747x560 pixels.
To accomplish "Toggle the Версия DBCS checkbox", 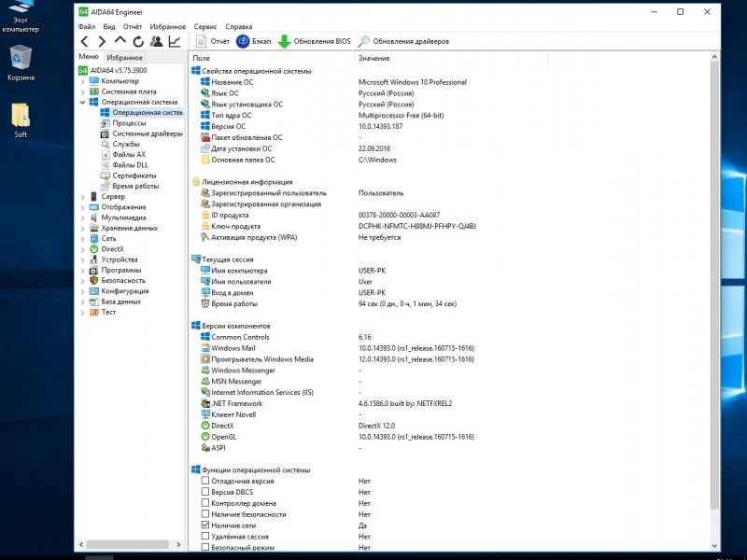I will pos(205,492).
